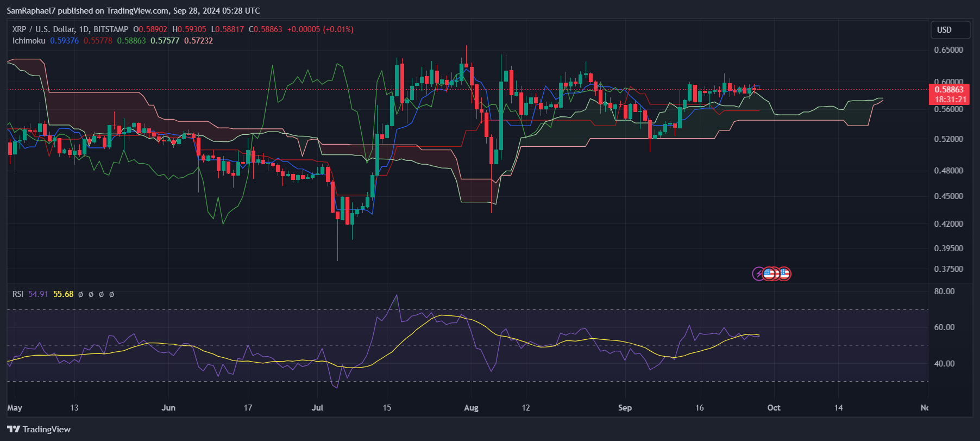The height and width of the screenshot is (441, 980).
Task: Click the Sep label on time axis
Action: point(625,408)
